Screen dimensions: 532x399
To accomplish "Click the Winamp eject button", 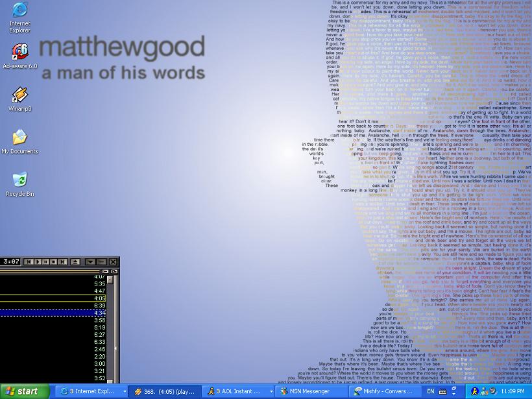I will pos(75,261).
